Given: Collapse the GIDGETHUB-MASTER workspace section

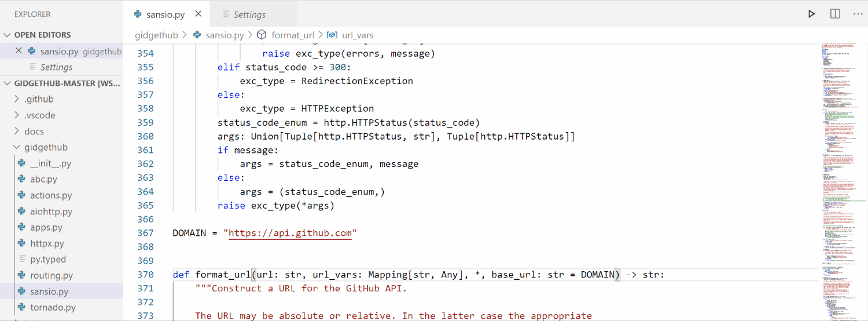Looking at the screenshot, I should 62,83.
